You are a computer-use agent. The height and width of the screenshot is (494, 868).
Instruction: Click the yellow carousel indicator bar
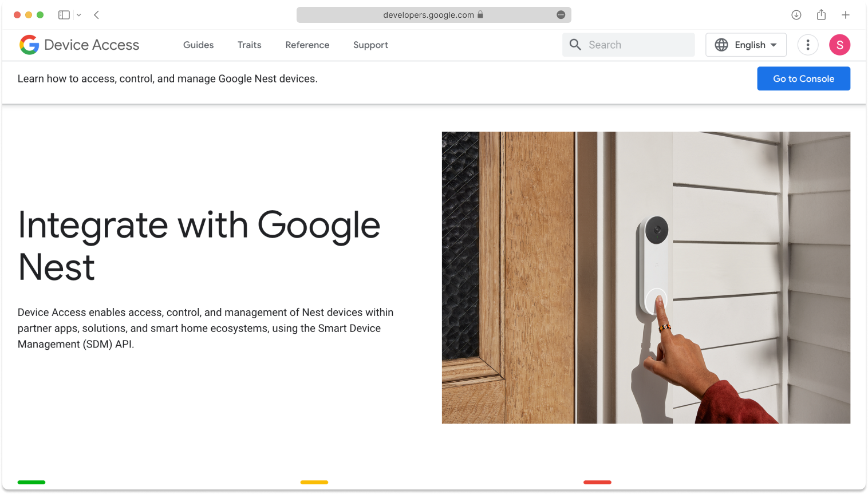point(314,482)
